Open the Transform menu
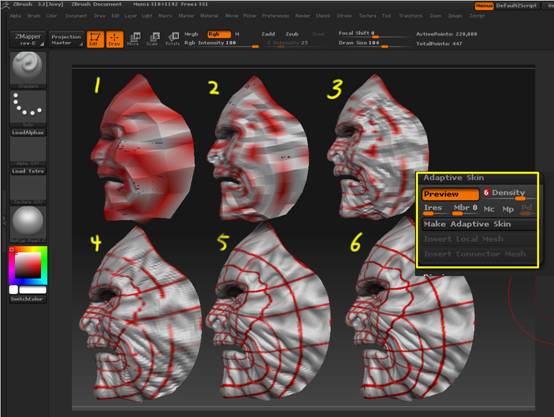Image resolution: width=554 pixels, height=417 pixels. [x=411, y=16]
